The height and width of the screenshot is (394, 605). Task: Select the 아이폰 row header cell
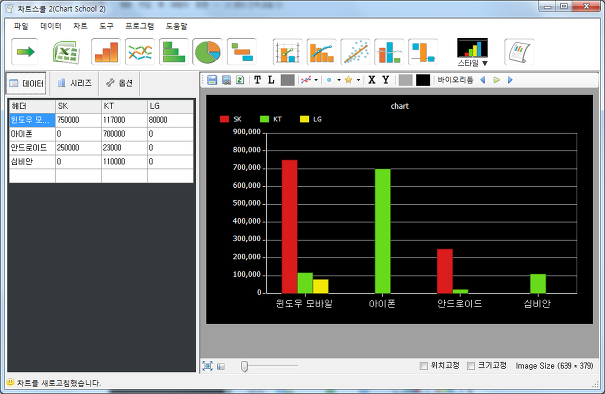[x=32, y=134]
